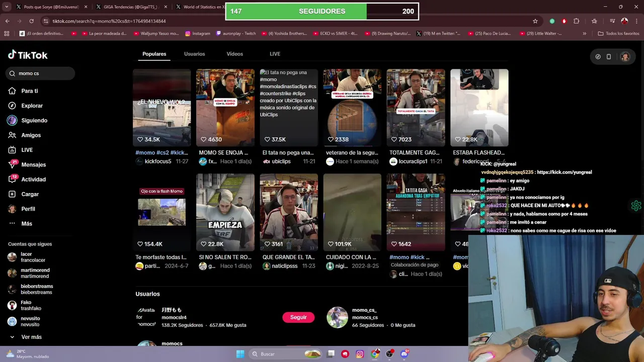The width and height of the screenshot is (644, 362).
Task: Open Windows Start menu
Action: pos(240,354)
